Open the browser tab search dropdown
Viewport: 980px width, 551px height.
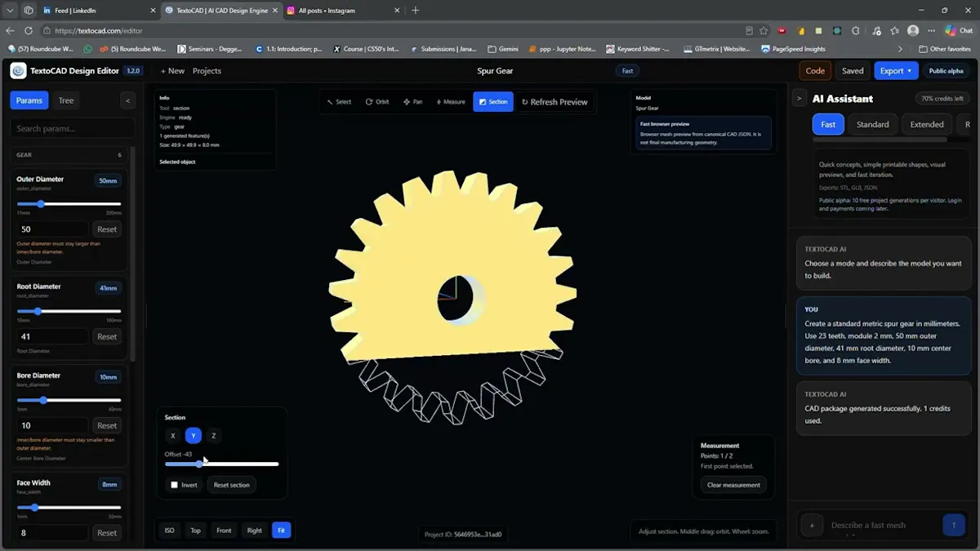[x=11, y=11]
